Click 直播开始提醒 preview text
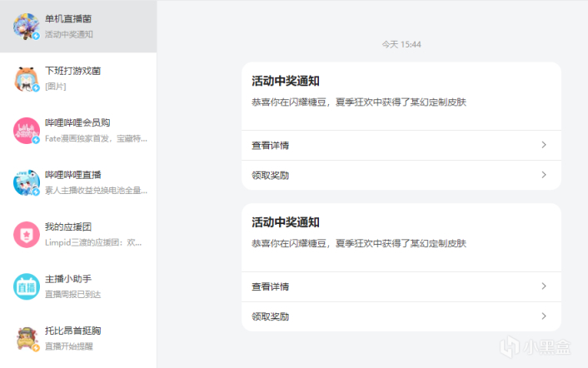588x368 pixels. tap(69, 346)
